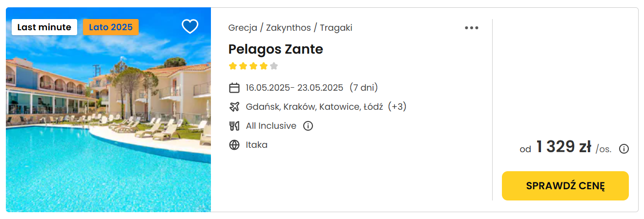The image size is (644, 219).
Task: Open the Pelagos Zante hotel title link
Action: pyautogui.click(x=276, y=49)
